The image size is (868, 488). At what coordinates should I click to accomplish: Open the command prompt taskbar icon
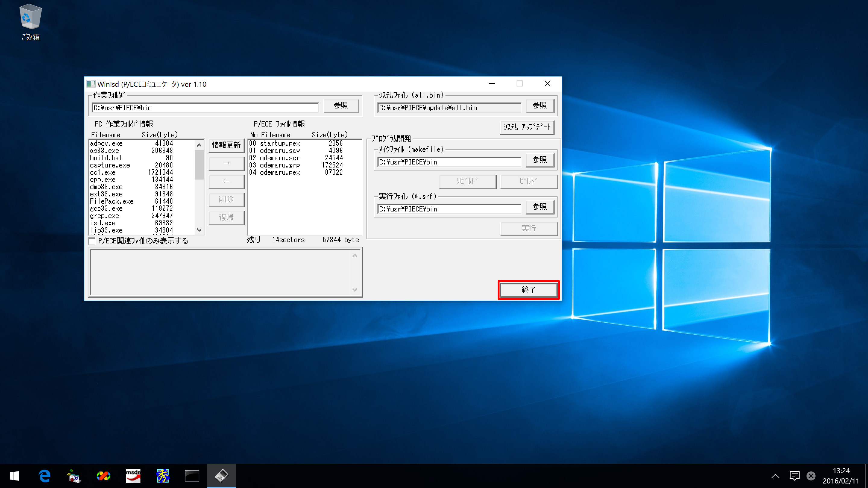[x=192, y=476]
